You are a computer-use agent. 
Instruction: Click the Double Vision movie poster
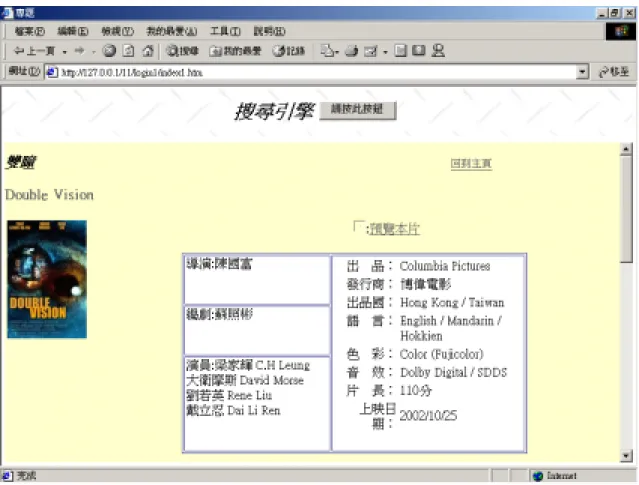47,279
